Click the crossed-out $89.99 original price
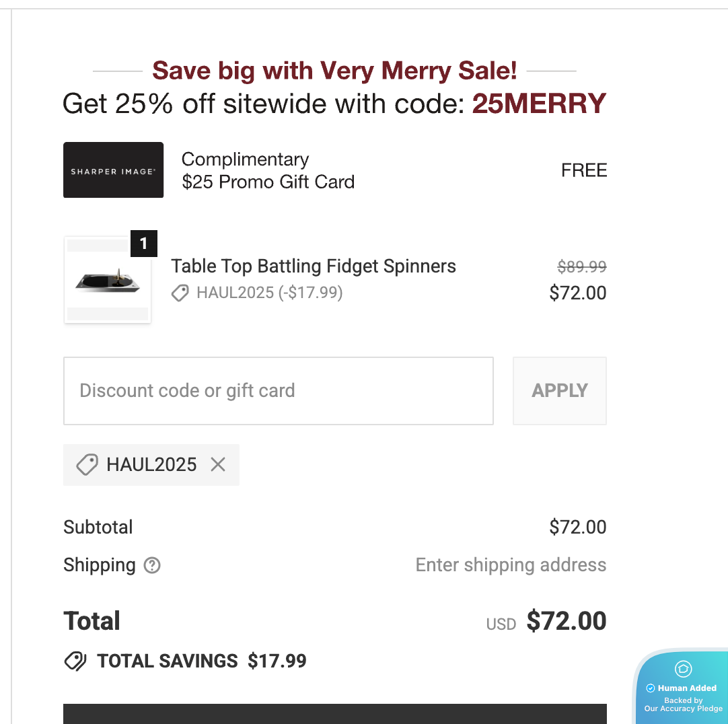Image resolution: width=728 pixels, height=724 pixels. [x=582, y=267]
